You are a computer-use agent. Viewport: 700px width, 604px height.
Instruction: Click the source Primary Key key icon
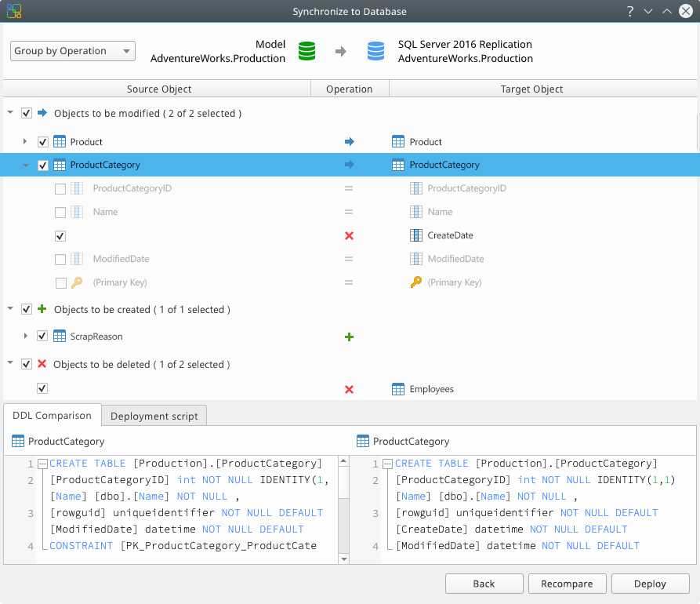click(77, 282)
